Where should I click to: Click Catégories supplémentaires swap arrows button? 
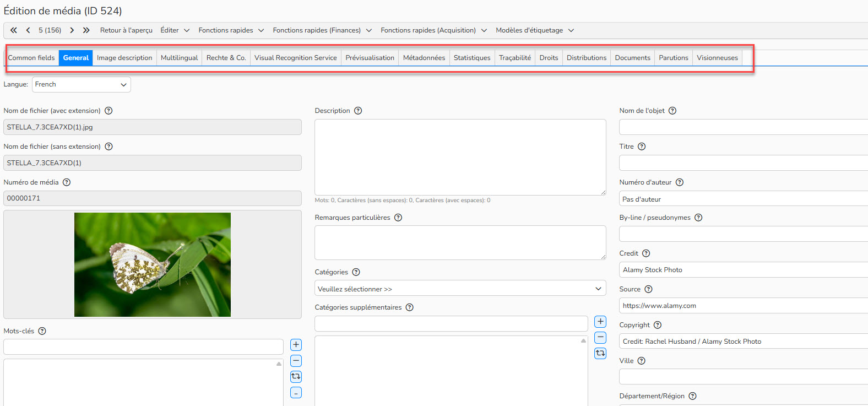[x=600, y=353]
